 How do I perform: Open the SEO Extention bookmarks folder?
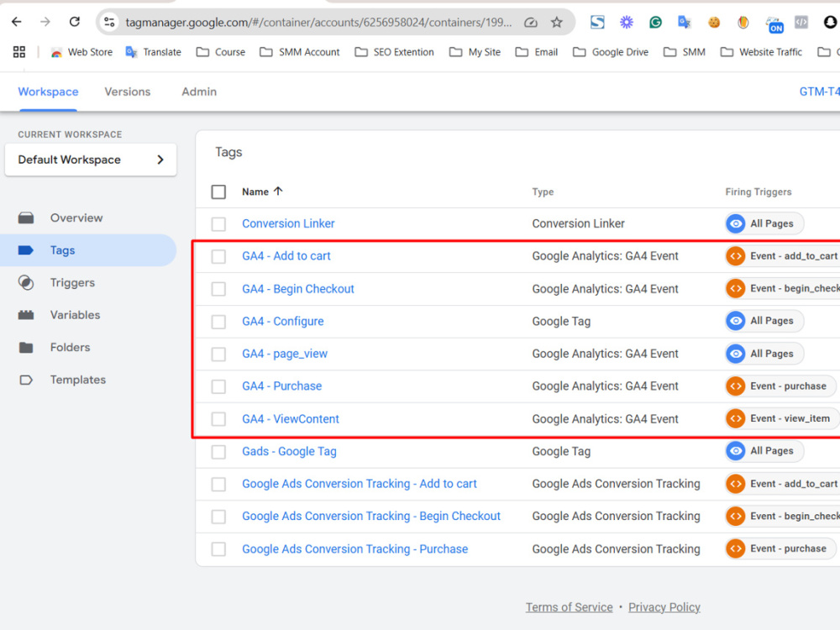click(394, 52)
